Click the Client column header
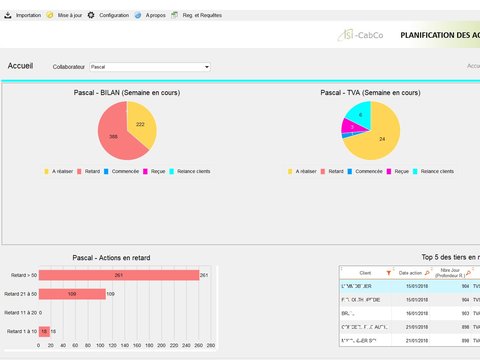The image size is (480, 360). coord(365,273)
